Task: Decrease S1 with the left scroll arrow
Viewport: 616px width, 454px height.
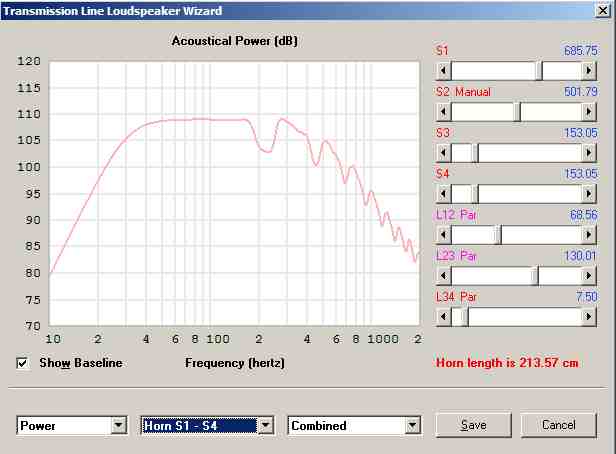Action: pyautogui.click(x=444, y=71)
